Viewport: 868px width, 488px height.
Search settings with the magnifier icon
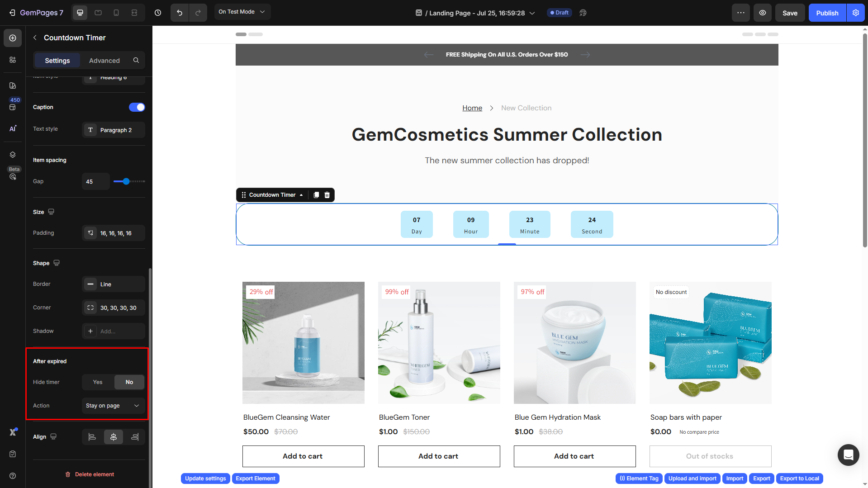(136, 60)
